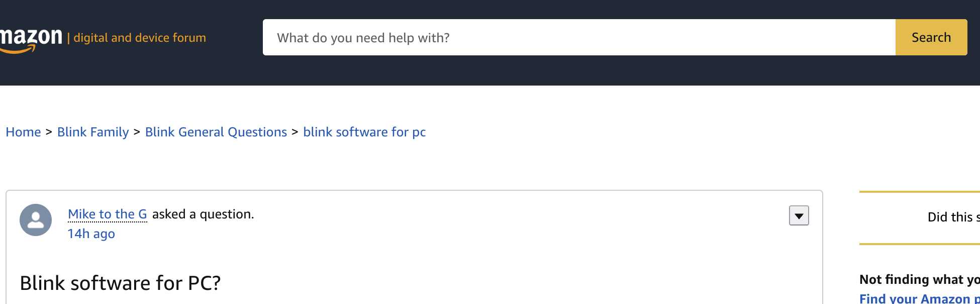Open the Blink Family breadcrumb
Viewport: 980px width, 304px height.
point(93,131)
